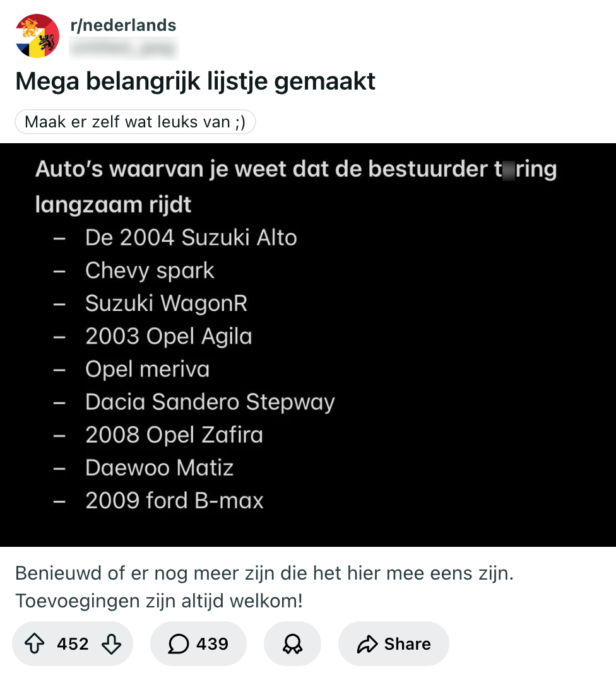
Task: Click the speech bubble comment icon
Action: click(x=179, y=644)
